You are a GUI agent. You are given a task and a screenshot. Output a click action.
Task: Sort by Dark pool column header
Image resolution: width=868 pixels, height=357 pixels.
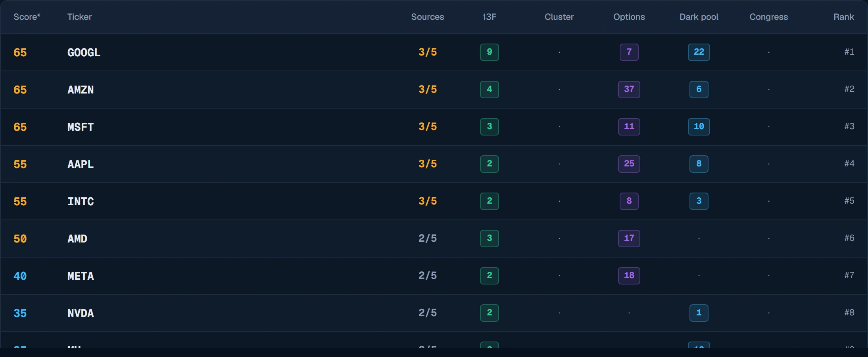click(699, 17)
